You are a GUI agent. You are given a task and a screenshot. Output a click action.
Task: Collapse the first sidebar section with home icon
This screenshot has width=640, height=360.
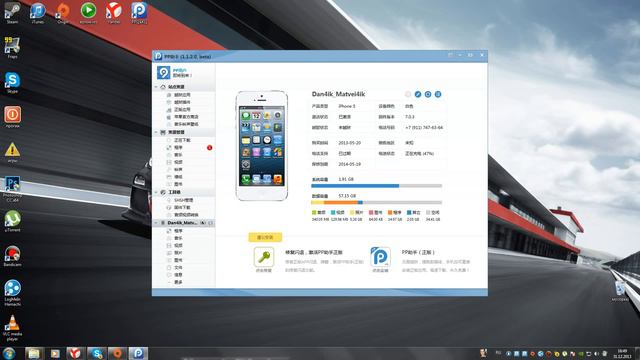[x=156, y=87]
